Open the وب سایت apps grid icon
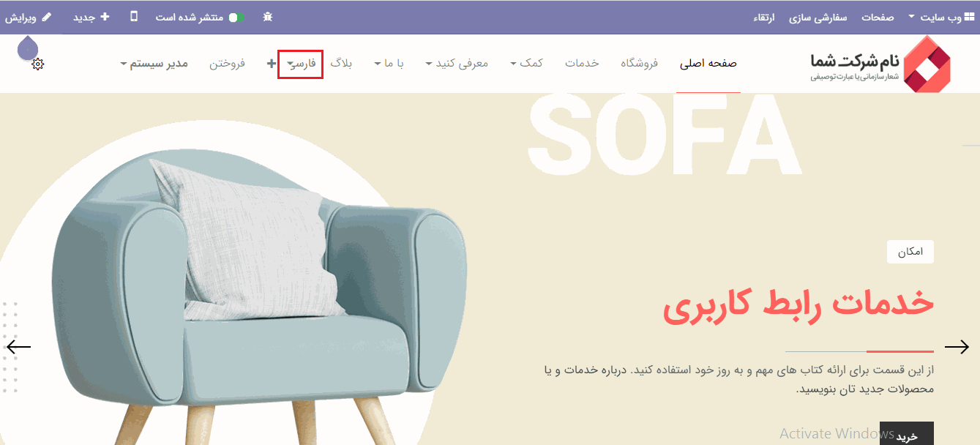980x445 pixels. click(x=970, y=17)
